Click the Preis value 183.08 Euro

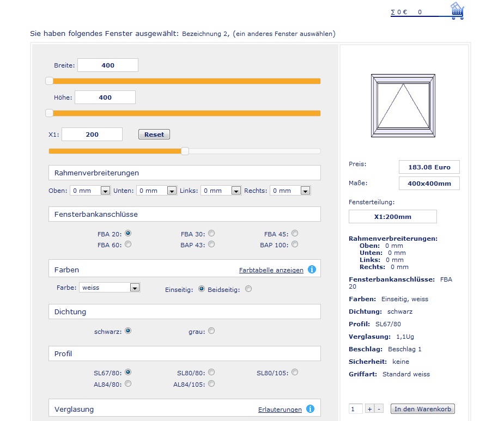coord(429,167)
